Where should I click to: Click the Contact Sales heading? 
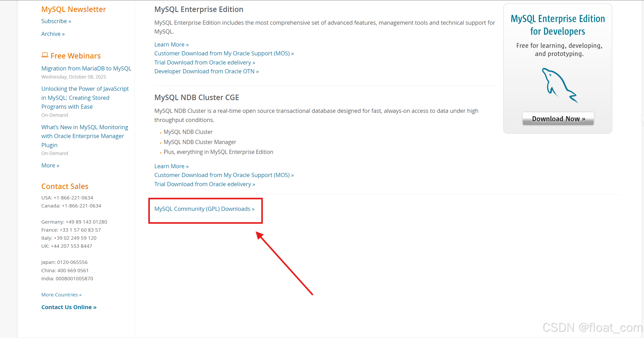tap(65, 186)
